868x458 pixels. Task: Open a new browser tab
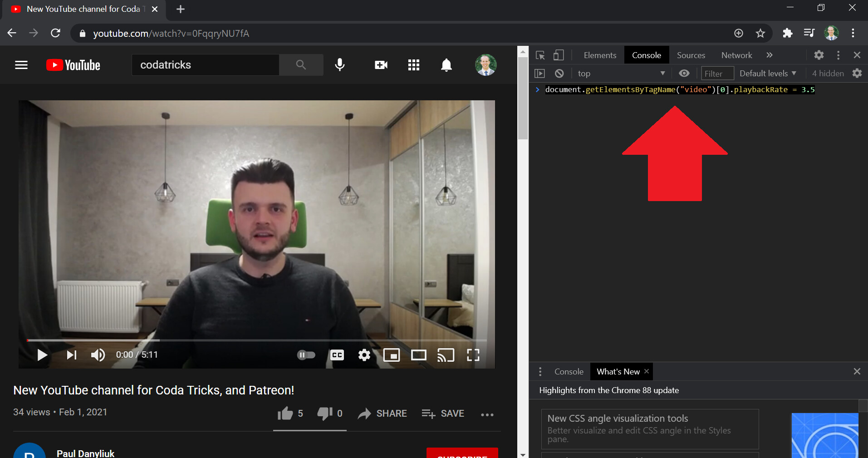(x=181, y=9)
